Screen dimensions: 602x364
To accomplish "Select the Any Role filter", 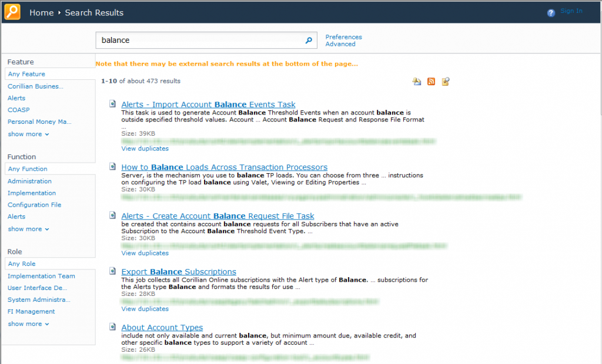I will click(x=22, y=264).
